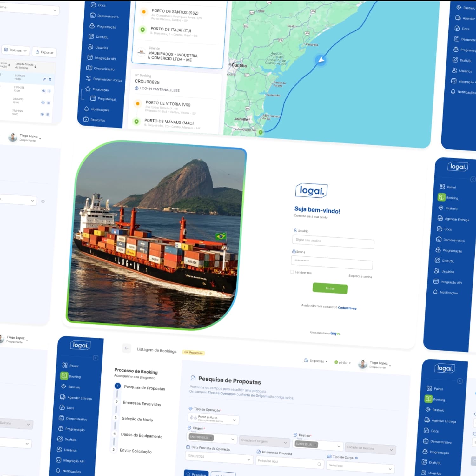Go to the Seleção de Navio step

[x=137, y=419]
